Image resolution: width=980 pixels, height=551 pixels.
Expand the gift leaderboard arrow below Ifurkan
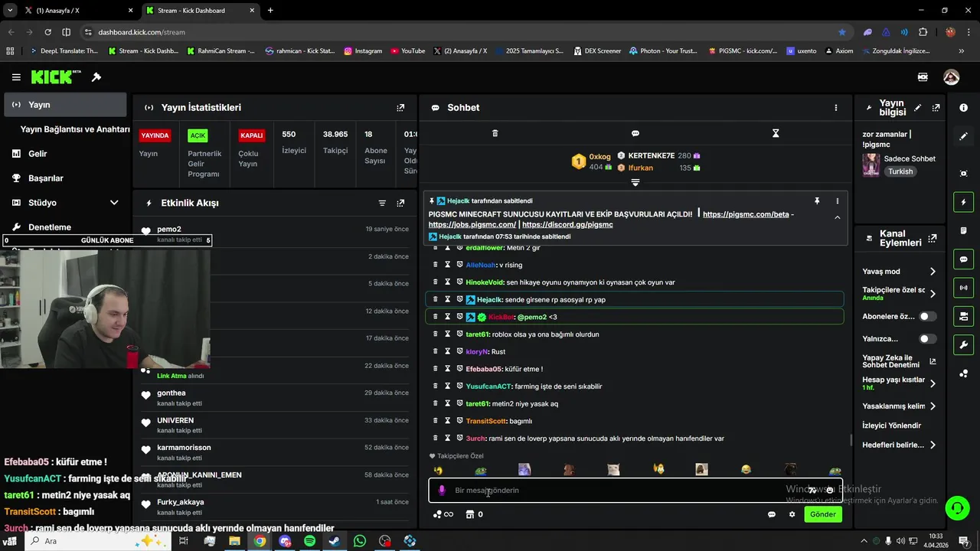pyautogui.click(x=635, y=182)
